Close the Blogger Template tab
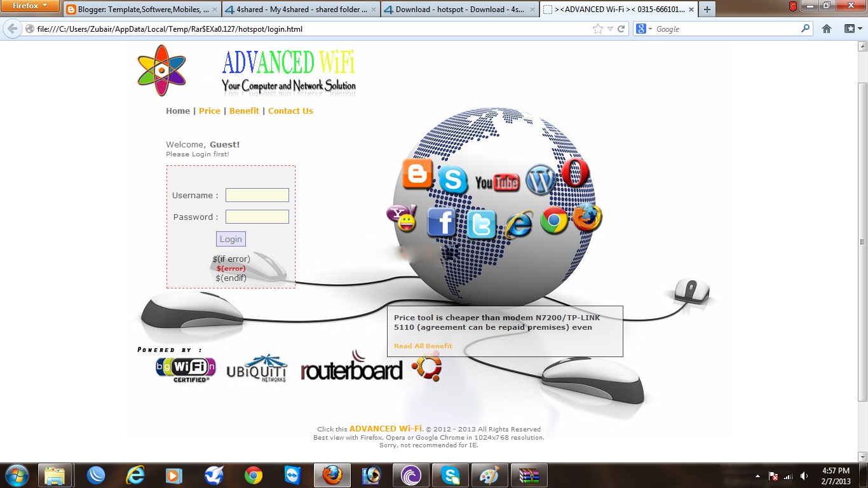This screenshot has height=488, width=868. point(215,10)
